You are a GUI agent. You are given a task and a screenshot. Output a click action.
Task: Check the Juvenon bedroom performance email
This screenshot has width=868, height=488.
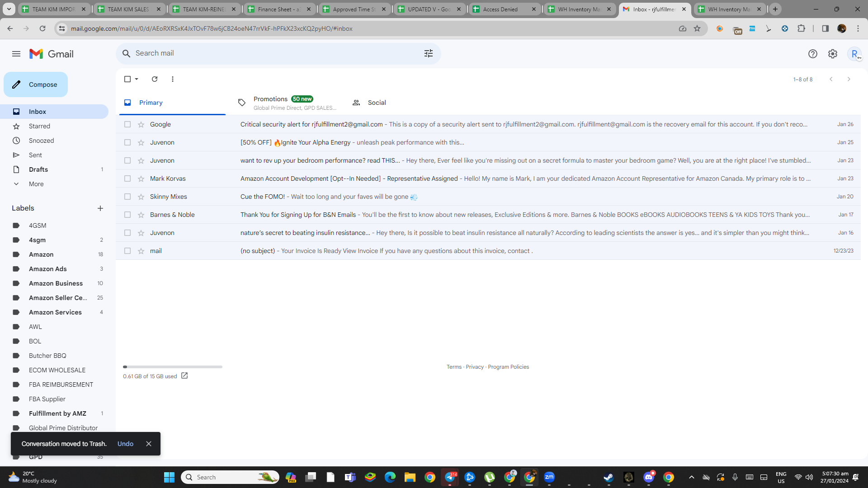[x=127, y=160]
